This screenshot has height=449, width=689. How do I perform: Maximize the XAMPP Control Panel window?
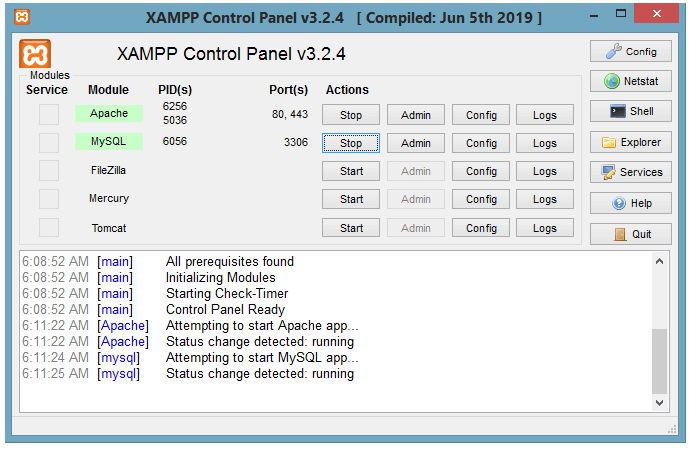[x=620, y=14]
